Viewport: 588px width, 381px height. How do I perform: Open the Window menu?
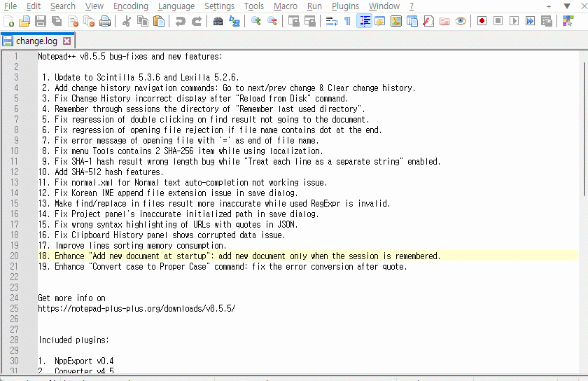click(384, 6)
